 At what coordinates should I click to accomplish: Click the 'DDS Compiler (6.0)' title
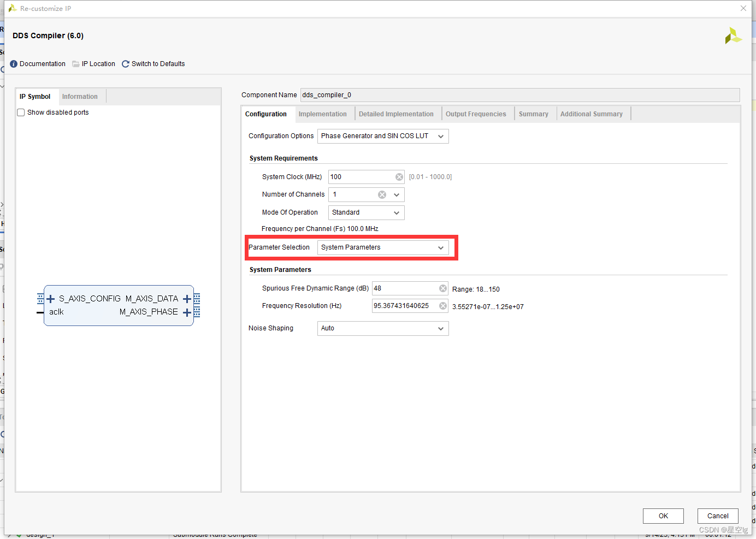(x=48, y=35)
